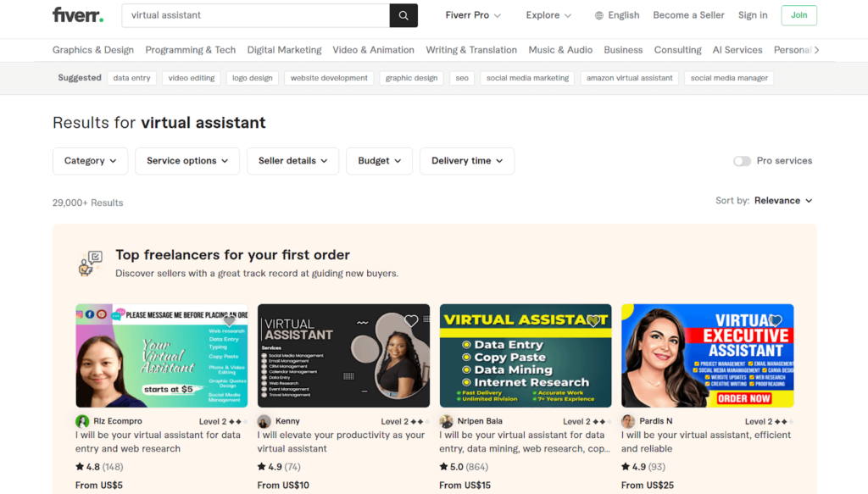The width and height of the screenshot is (868, 494).
Task: Click the top freelancers illustration icon
Action: pos(90,264)
